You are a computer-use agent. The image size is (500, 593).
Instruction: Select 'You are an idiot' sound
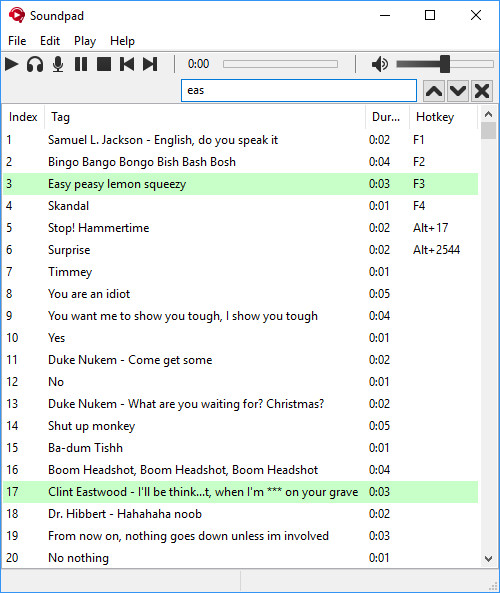pos(241,294)
